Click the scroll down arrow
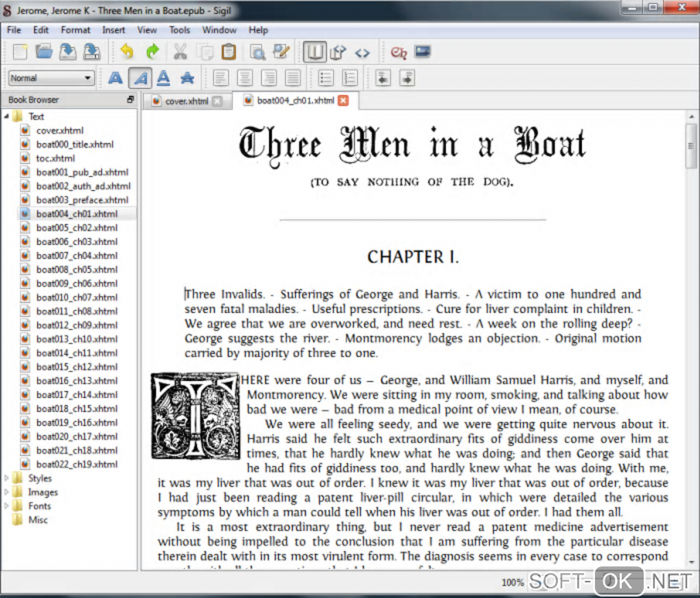The image size is (700, 598). tap(692, 562)
